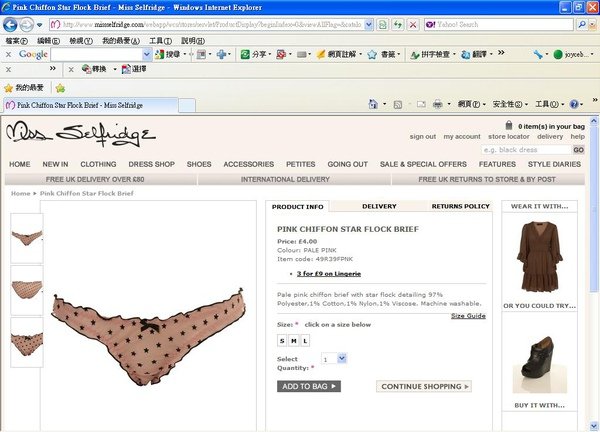Click the ADD TO BAG button
The width and height of the screenshot is (600, 432).
(x=309, y=386)
